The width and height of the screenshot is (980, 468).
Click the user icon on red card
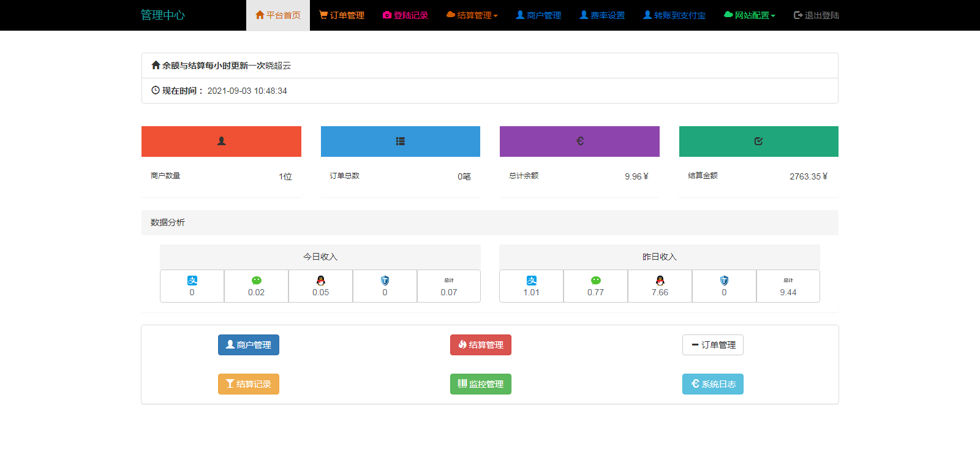222,142
